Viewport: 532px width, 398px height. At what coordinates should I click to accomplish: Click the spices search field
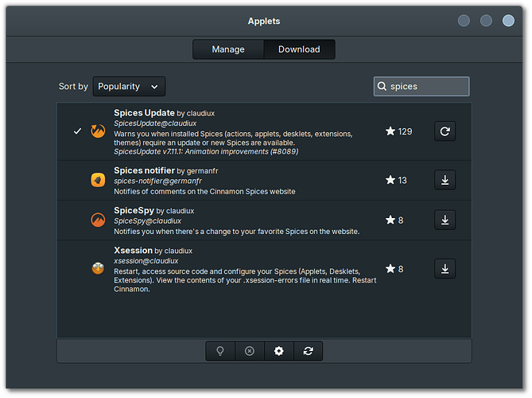(x=421, y=86)
